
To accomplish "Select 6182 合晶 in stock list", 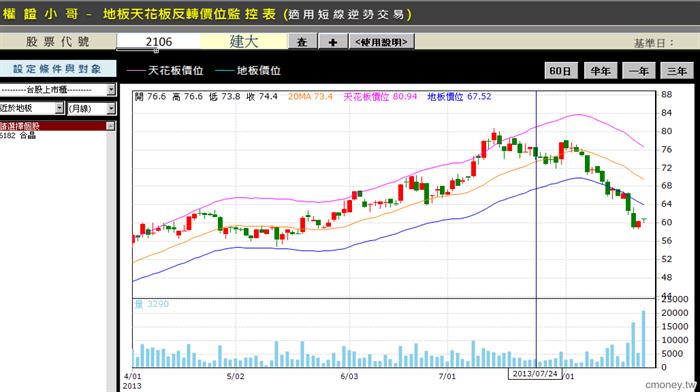I will (x=18, y=135).
